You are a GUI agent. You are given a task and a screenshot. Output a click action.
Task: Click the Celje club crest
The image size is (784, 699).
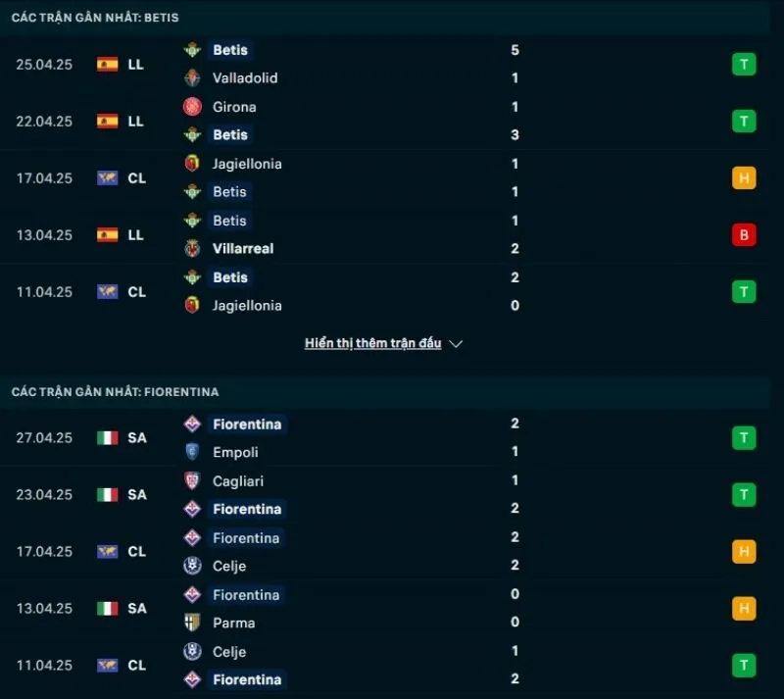click(192, 566)
